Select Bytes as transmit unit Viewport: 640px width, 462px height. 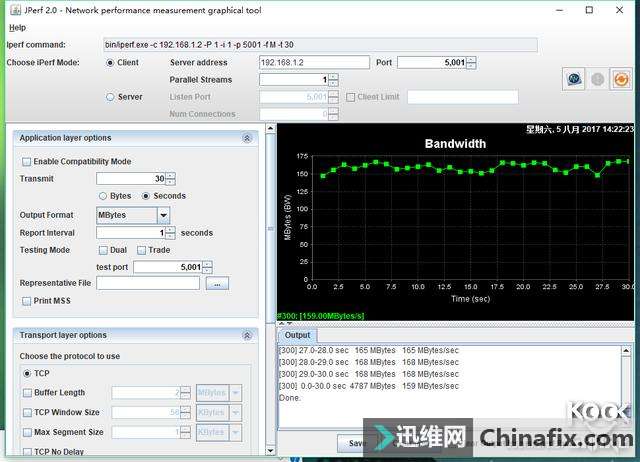[103, 196]
